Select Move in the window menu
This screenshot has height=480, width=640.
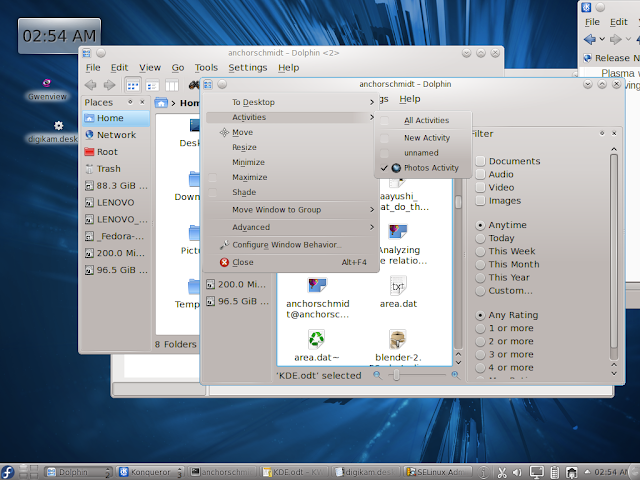point(290,132)
